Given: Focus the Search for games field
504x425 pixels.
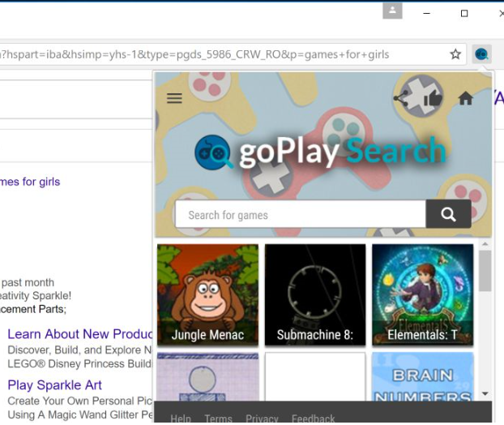Looking at the screenshot, I should [300, 215].
